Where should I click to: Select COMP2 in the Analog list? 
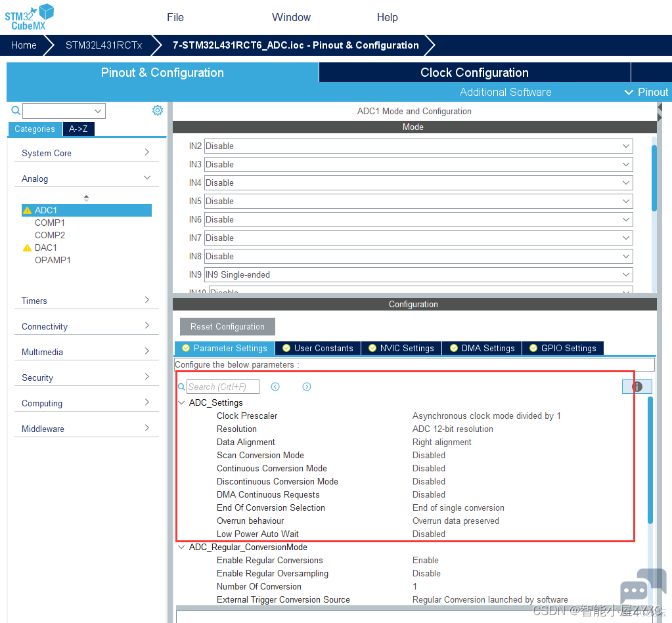(50, 235)
